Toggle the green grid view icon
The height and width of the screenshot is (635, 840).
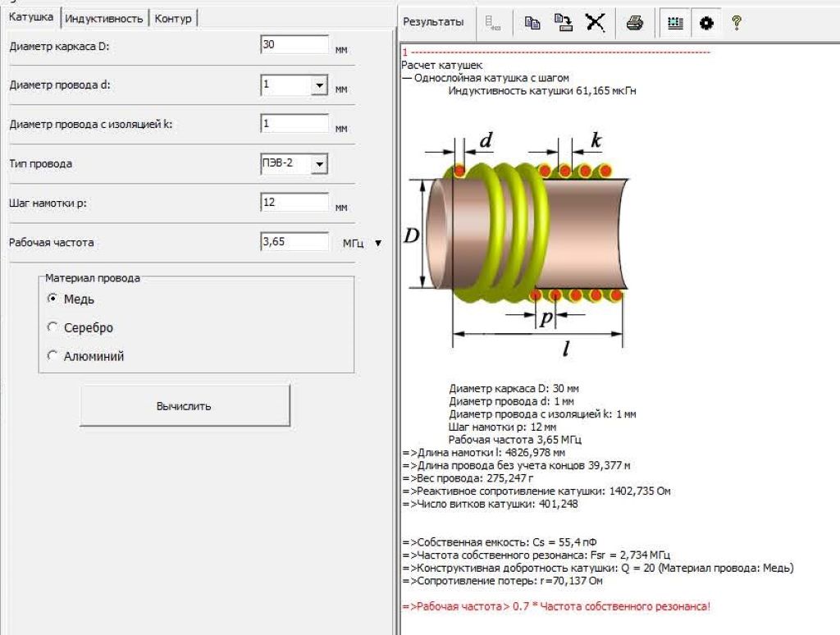(675, 23)
